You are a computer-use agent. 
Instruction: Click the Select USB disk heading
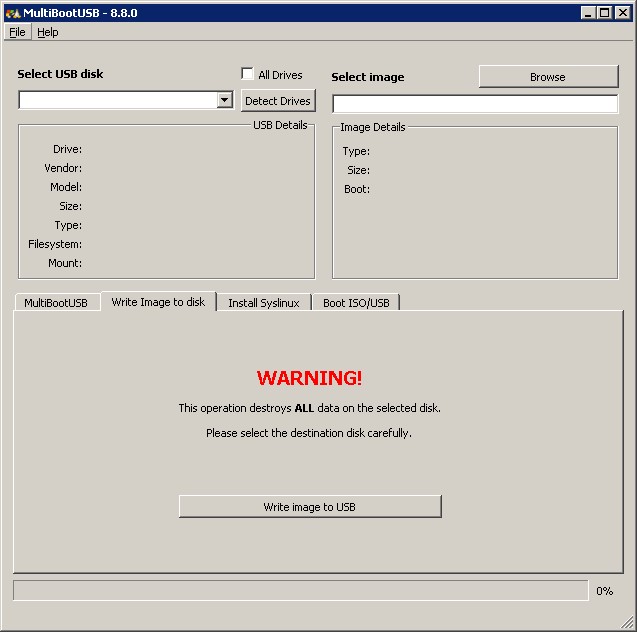(x=60, y=74)
